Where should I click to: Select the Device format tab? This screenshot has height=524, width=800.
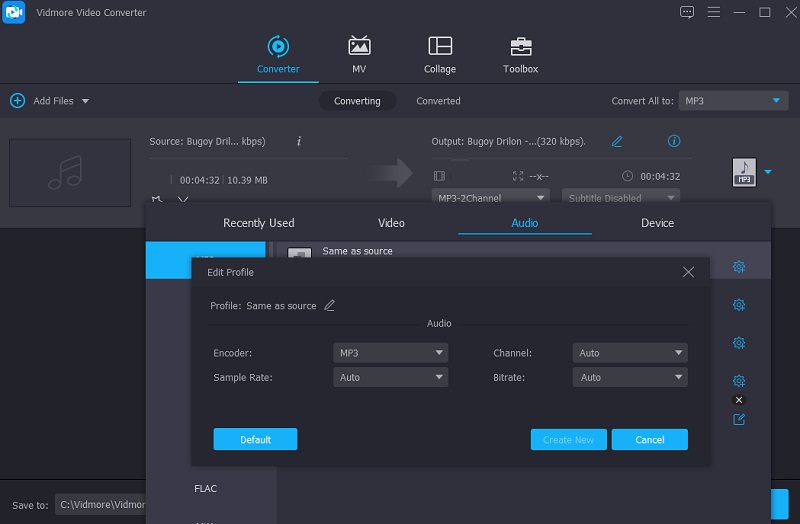tap(657, 223)
